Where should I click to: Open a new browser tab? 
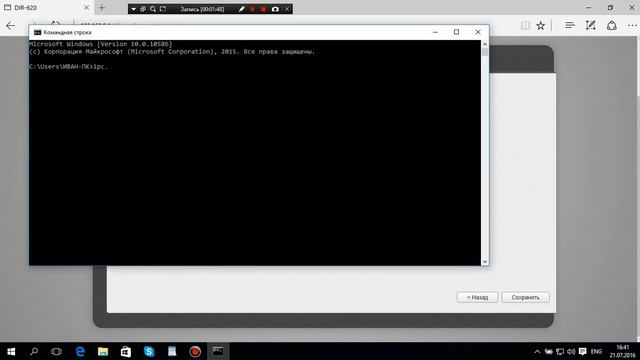(x=102, y=7)
